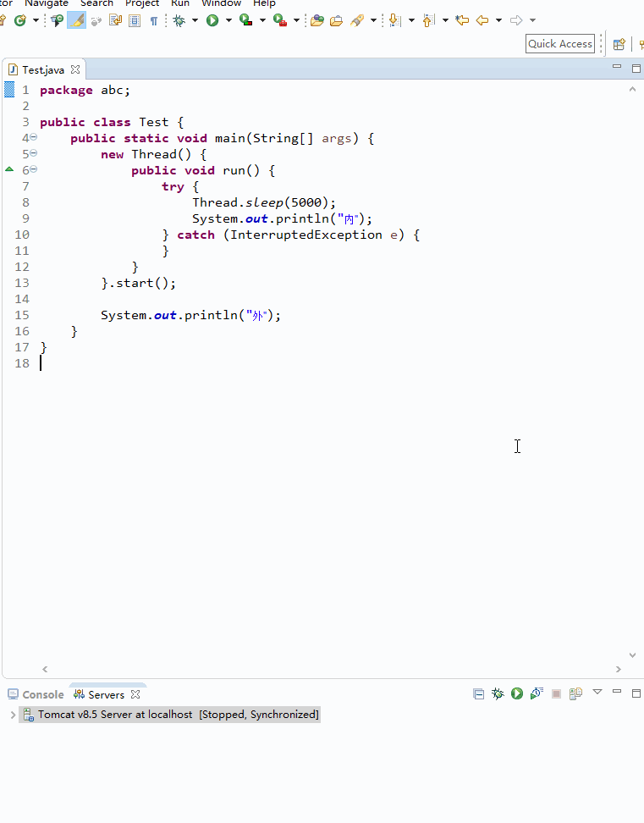Collapse the run method fold on line 6
This screenshot has width=644, height=823.
(x=34, y=169)
